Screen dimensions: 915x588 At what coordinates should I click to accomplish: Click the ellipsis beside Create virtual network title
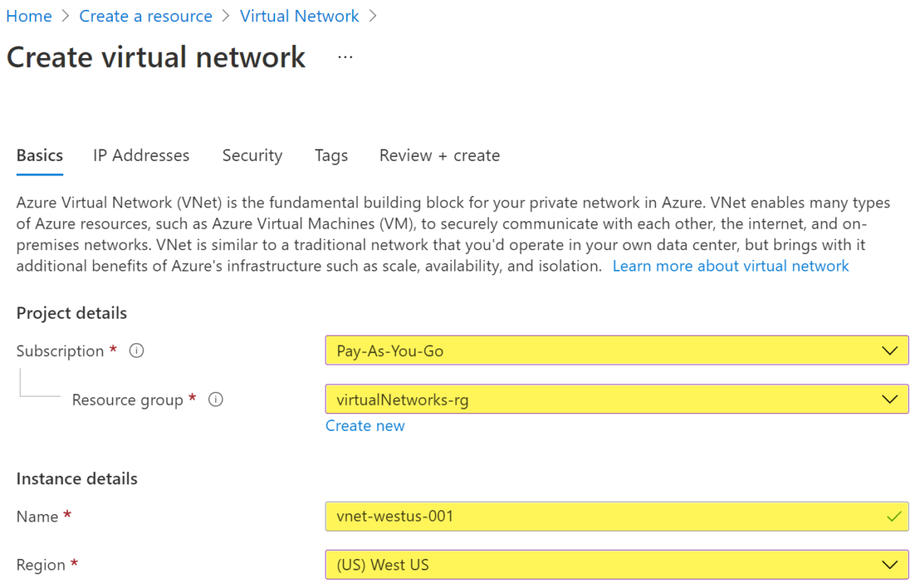[345, 56]
